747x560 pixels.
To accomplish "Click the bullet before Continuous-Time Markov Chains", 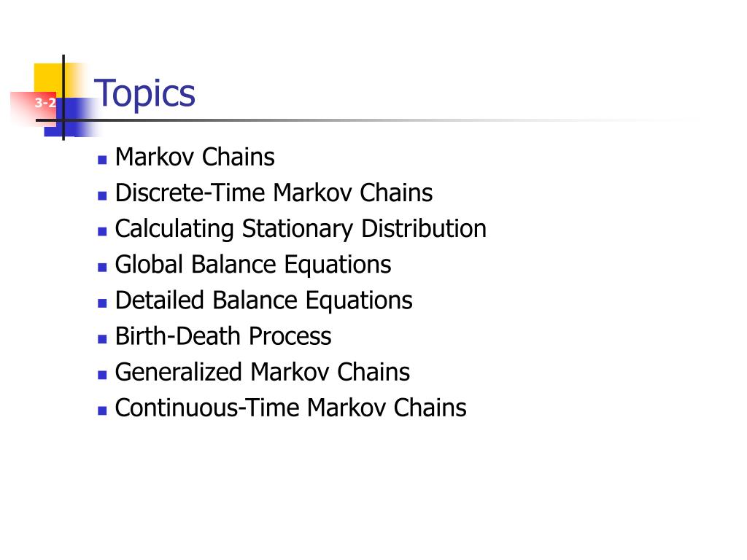I will [102, 411].
